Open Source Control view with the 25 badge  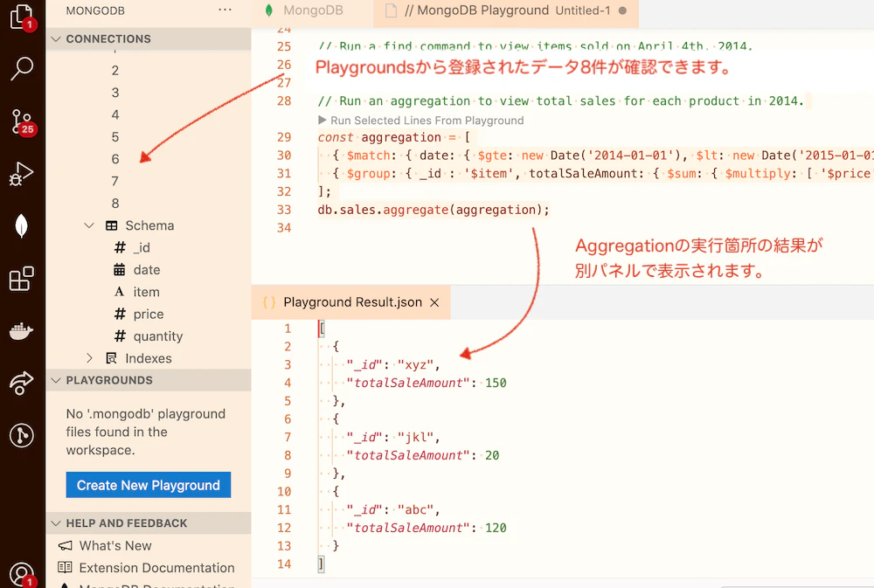[x=23, y=121]
